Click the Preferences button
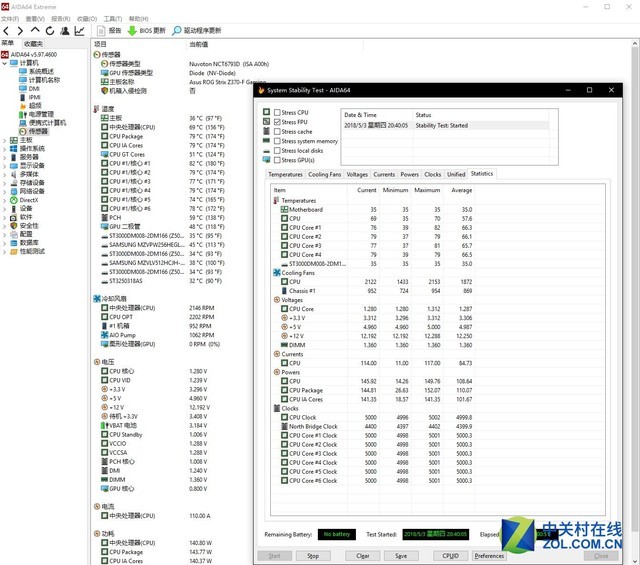 (x=489, y=556)
